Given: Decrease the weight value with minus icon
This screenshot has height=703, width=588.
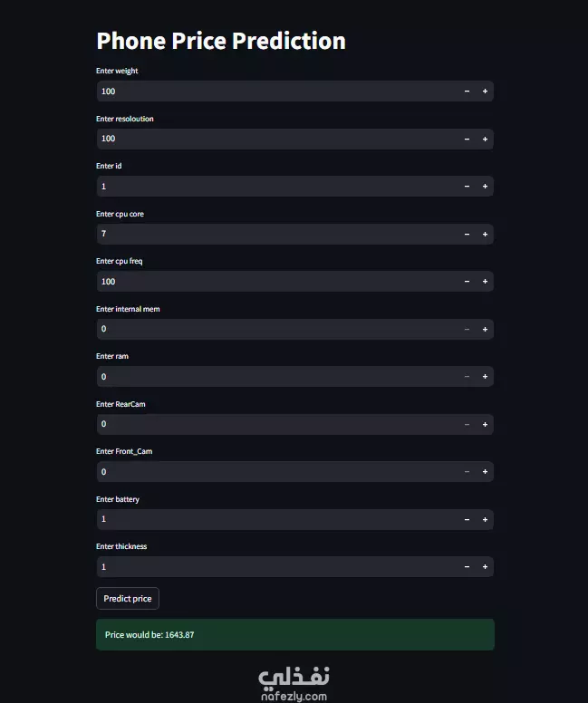Looking at the screenshot, I should 467,91.
